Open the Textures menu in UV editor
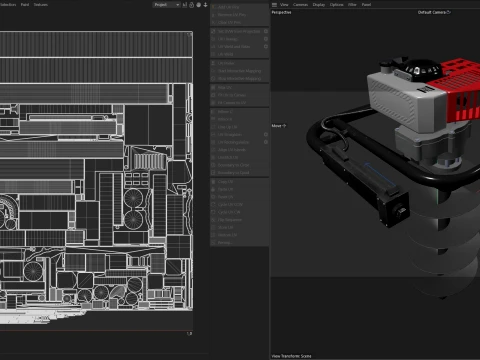This screenshot has height=360, width=480. [41, 5]
